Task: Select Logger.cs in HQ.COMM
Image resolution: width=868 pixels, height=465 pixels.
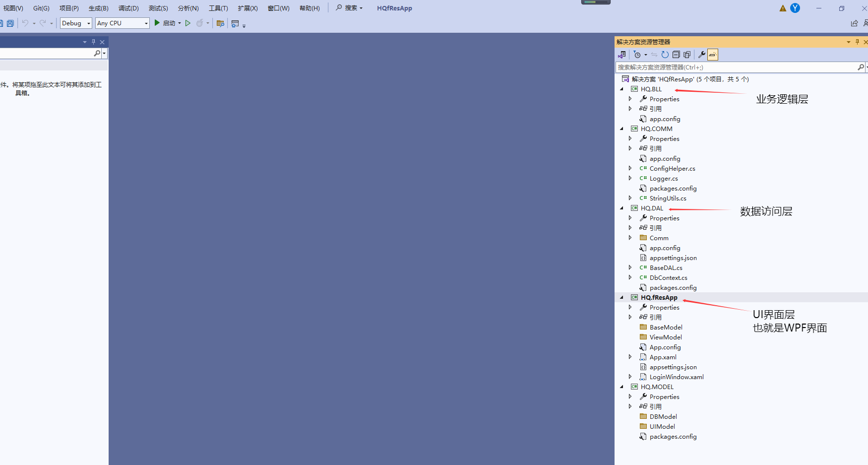Action: (x=664, y=179)
